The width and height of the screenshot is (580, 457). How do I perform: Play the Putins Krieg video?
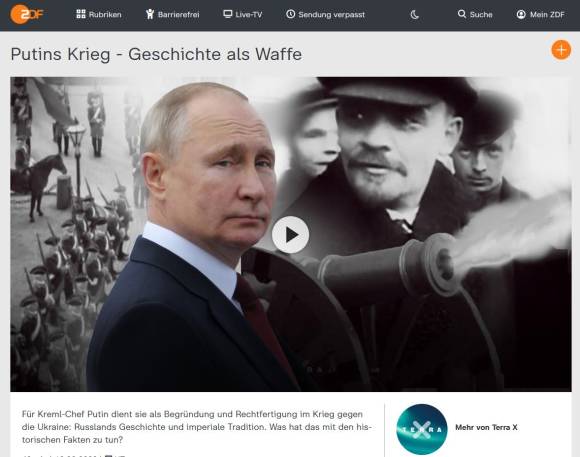(290, 235)
